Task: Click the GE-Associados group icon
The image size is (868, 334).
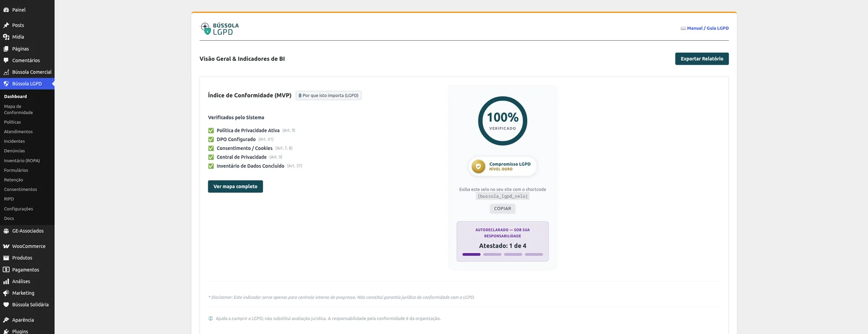Action: [x=6, y=231]
